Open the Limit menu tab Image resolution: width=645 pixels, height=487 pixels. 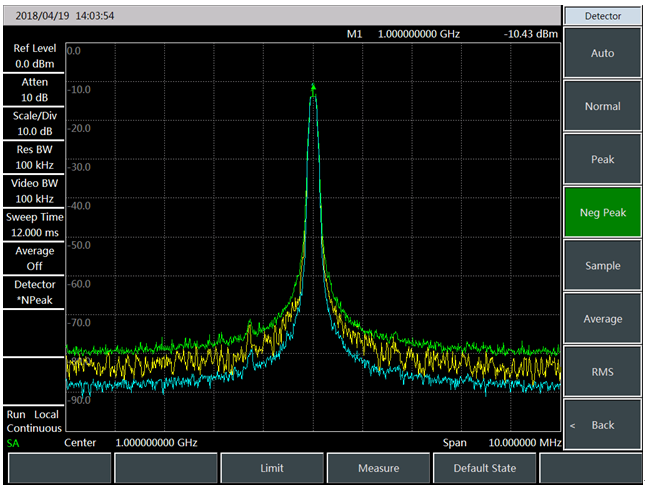[x=271, y=468]
